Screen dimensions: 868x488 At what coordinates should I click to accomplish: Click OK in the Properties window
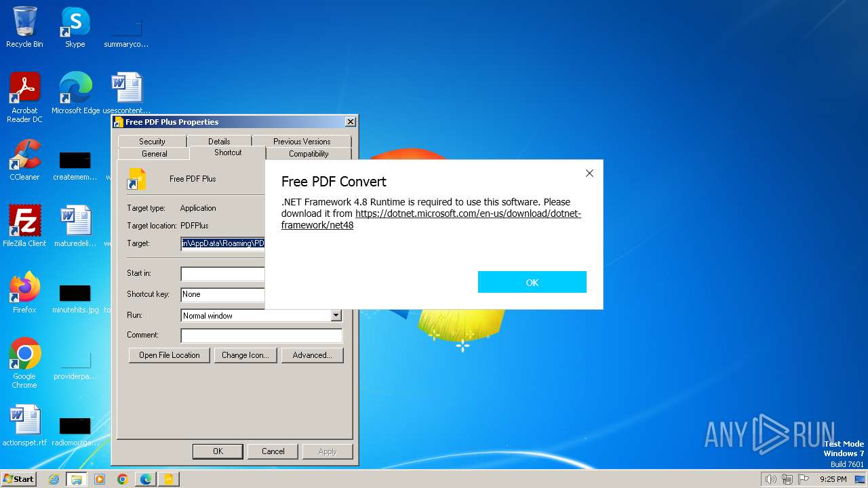[218, 451]
